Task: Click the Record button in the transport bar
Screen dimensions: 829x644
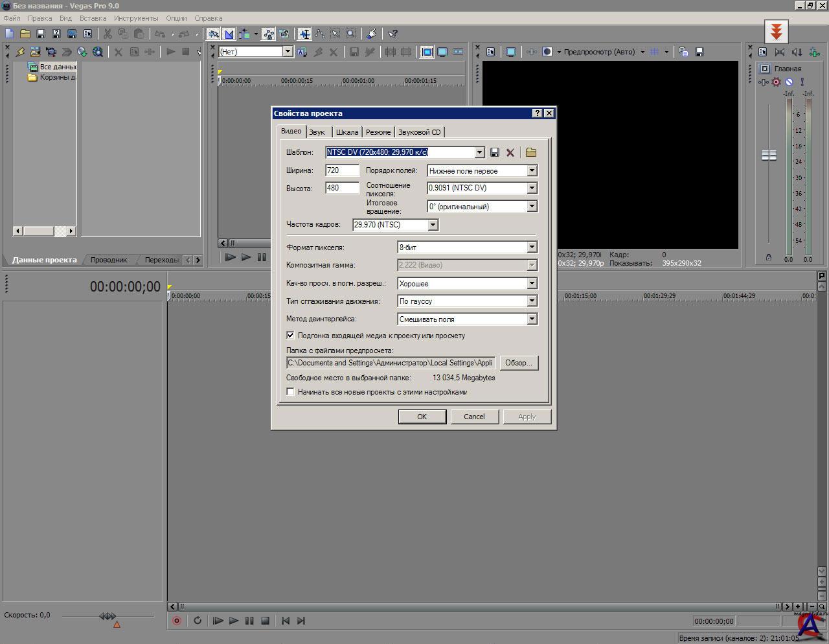Action: [x=176, y=621]
